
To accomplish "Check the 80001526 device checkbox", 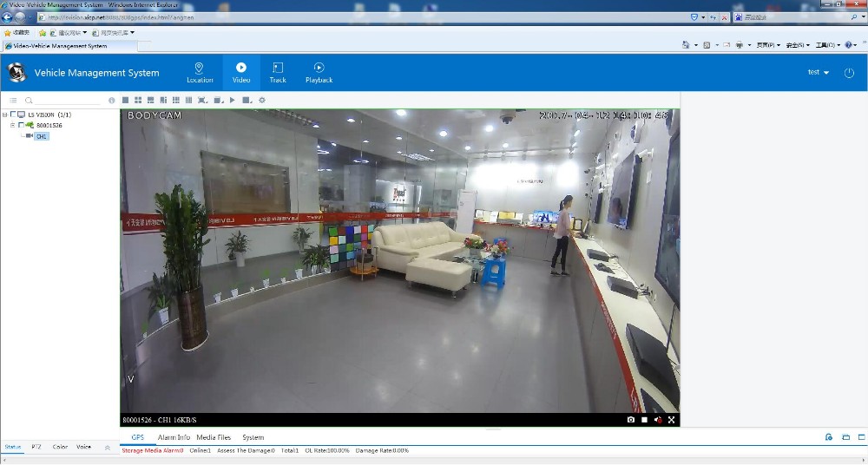I will tap(21, 125).
